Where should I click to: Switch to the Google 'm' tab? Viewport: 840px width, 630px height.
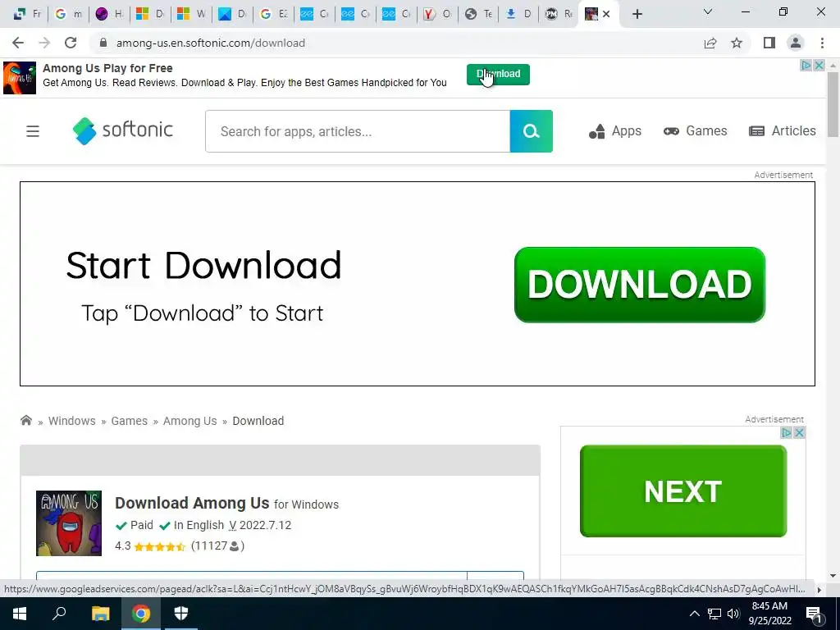[69, 14]
